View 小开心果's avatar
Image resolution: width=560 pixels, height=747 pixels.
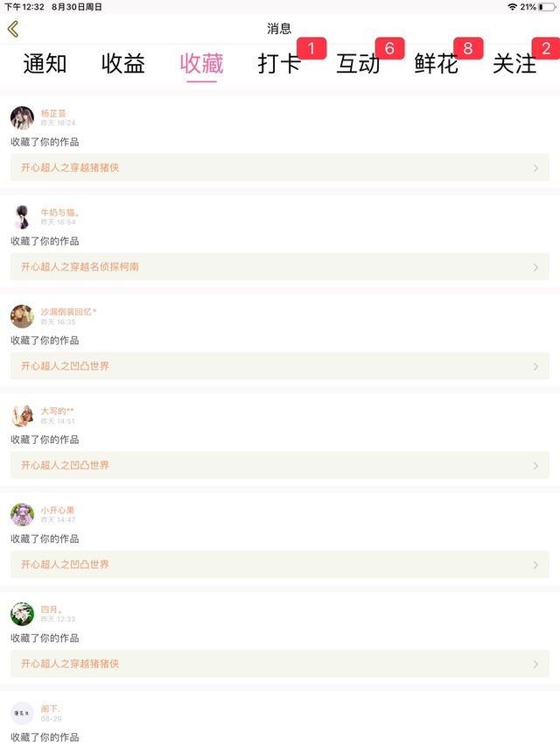point(23,515)
